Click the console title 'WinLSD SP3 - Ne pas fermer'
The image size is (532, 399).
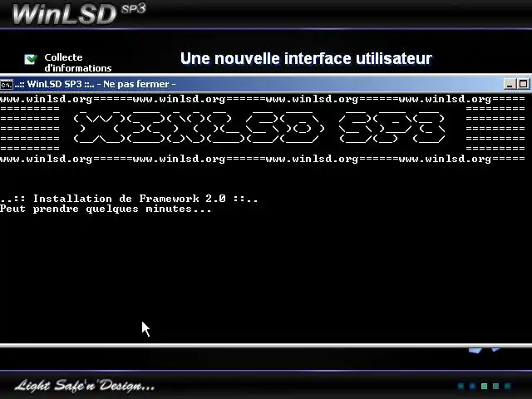[95, 84]
